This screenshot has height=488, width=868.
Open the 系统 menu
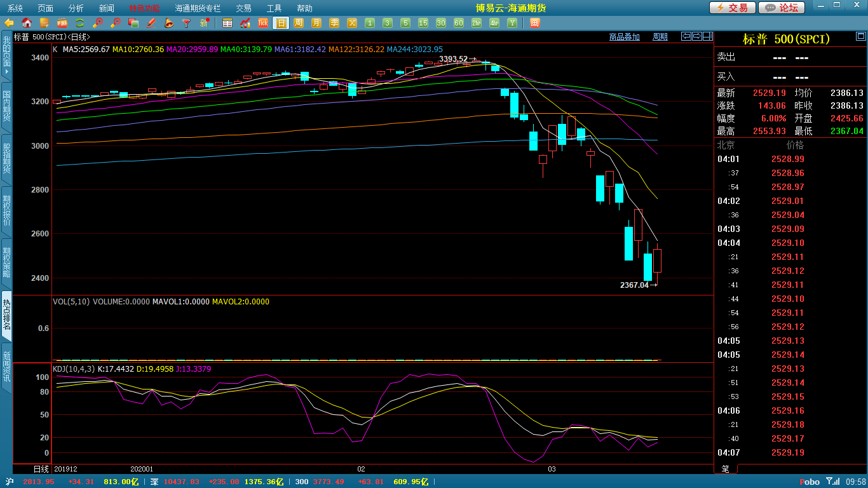[15, 8]
